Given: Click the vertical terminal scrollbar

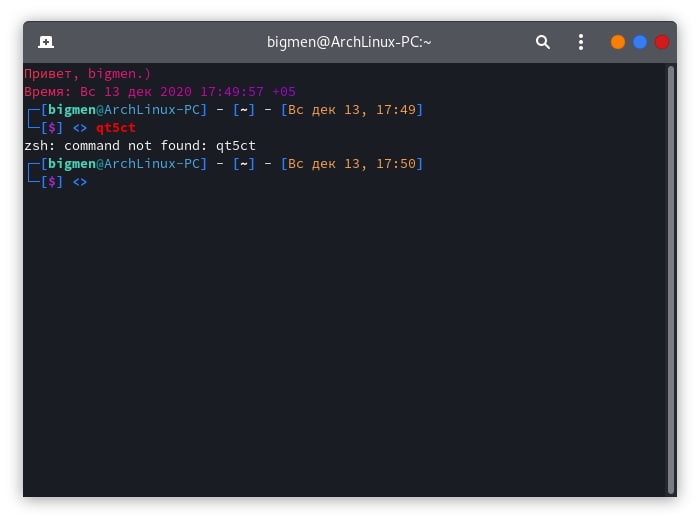Looking at the screenshot, I should pos(671,280).
